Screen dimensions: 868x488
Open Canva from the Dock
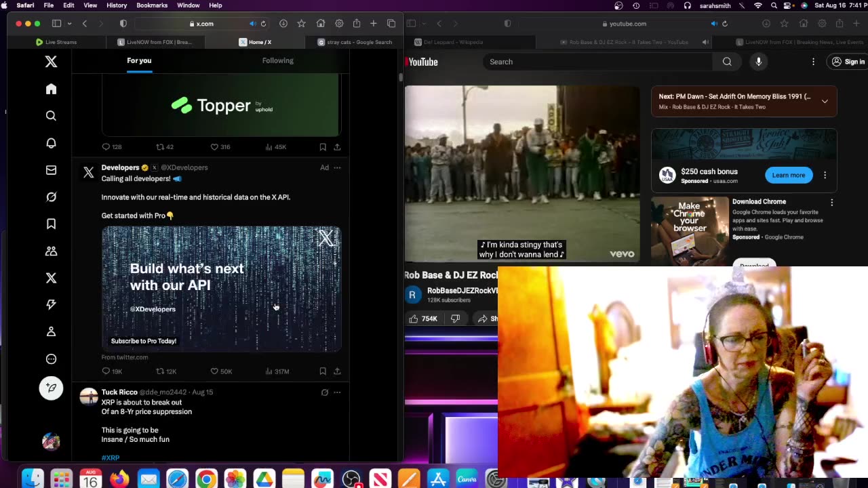click(x=467, y=479)
